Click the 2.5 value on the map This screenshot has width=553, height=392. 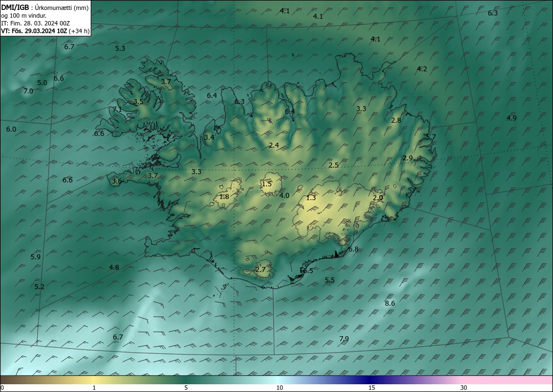(x=333, y=165)
